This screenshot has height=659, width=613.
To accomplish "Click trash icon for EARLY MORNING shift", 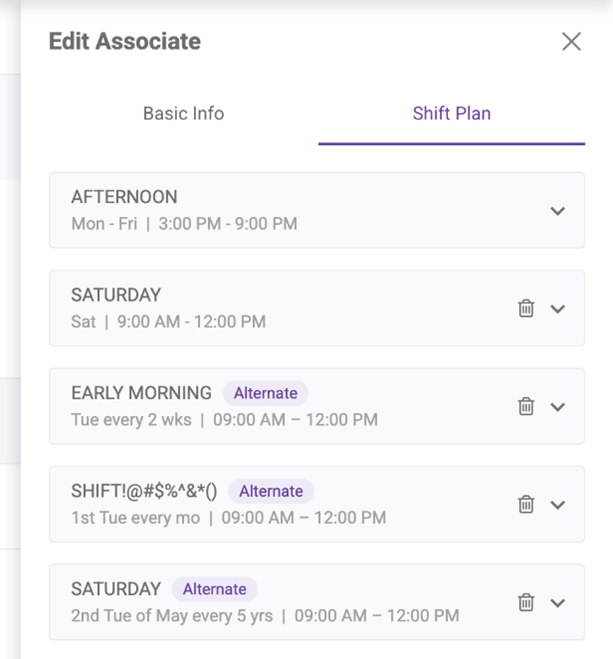I will coord(526,406).
